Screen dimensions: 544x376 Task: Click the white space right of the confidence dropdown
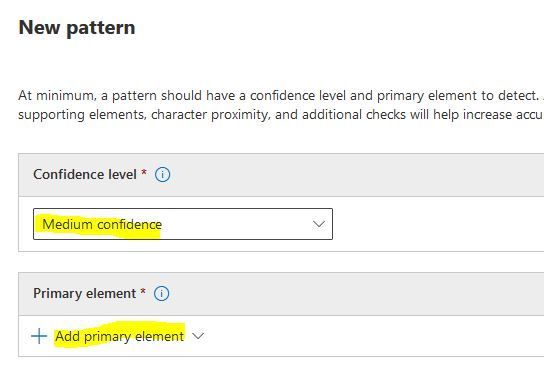click(x=437, y=224)
